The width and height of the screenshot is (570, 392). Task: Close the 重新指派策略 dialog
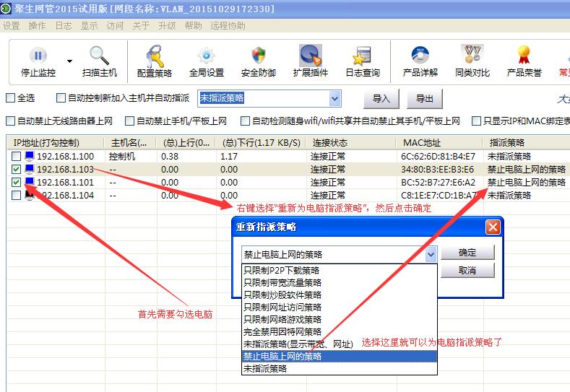pyautogui.click(x=493, y=227)
